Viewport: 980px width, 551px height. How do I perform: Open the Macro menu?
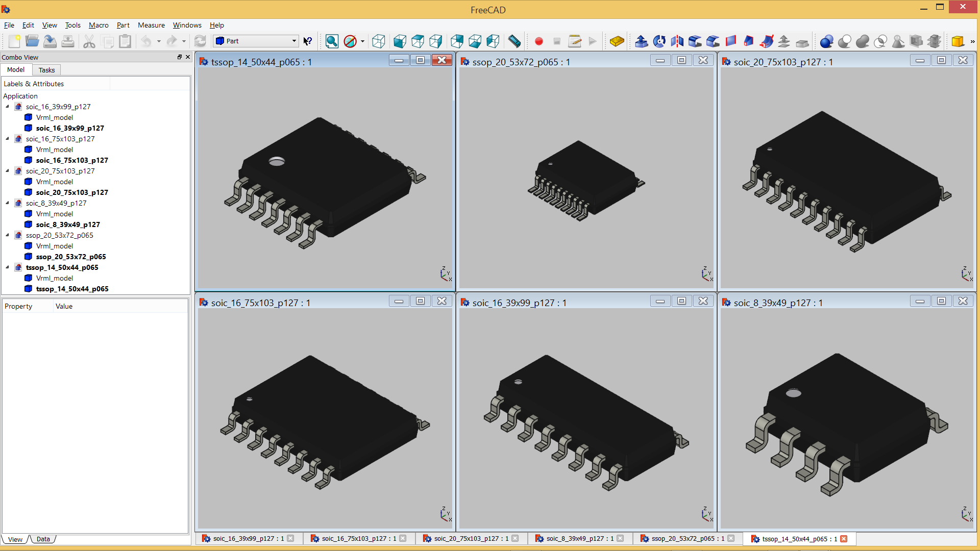point(98,25)
